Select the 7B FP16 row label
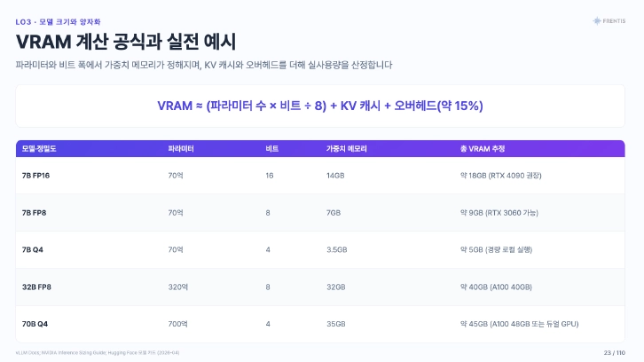644x362 pixels. [x=35, y=176]
